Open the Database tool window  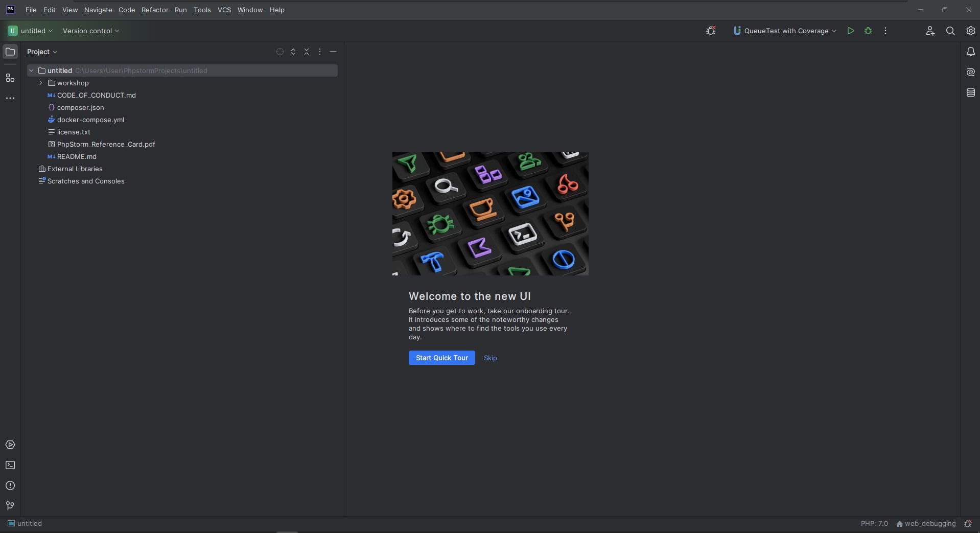coord(970,93)
